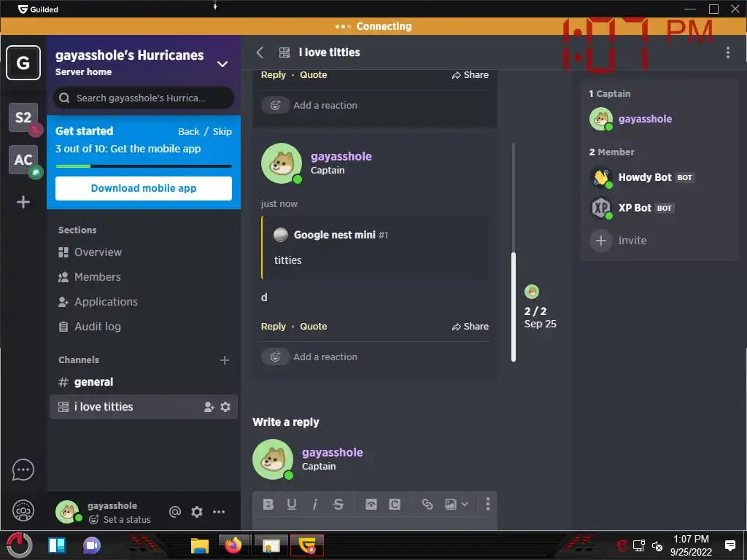Open the G server icon in sidebar
The width and height of the screenshot is (747, 560).
pyautogui.click(x=23, y=63)
